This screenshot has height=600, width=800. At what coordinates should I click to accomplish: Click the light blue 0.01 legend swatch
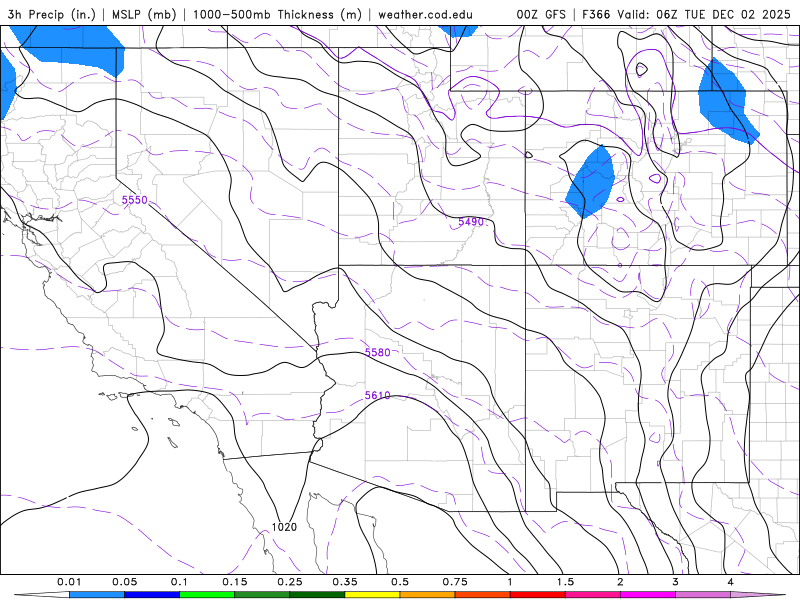[97, 595]
